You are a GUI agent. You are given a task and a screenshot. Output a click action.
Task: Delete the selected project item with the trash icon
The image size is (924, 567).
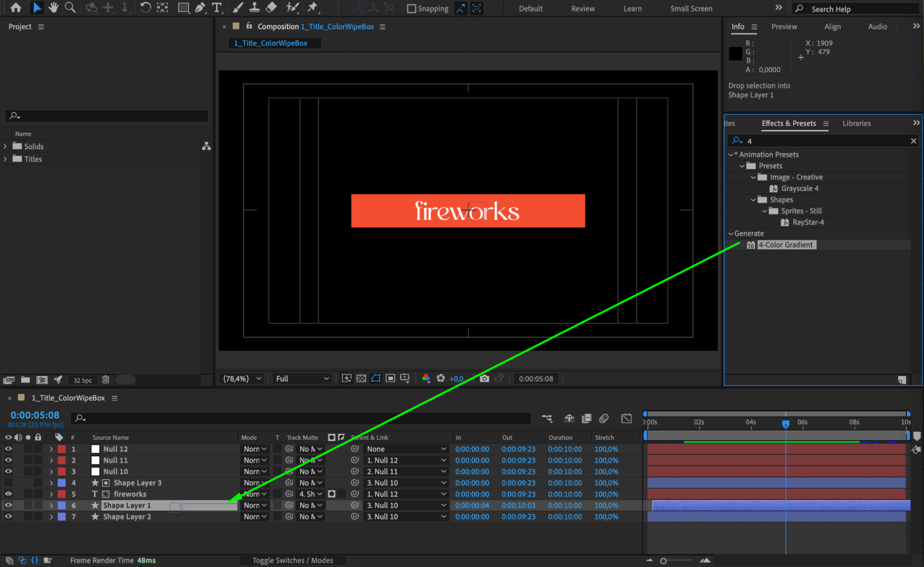[x=105, y=380]
